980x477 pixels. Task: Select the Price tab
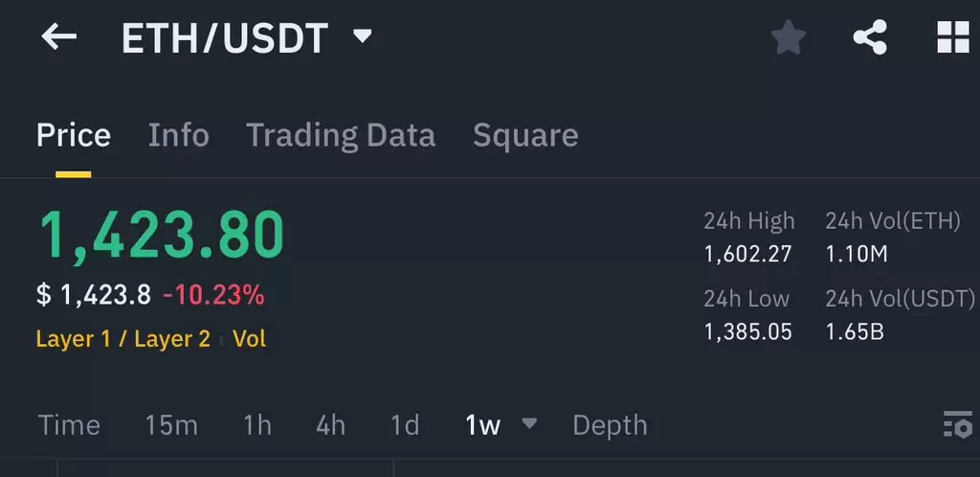[74, 135]
